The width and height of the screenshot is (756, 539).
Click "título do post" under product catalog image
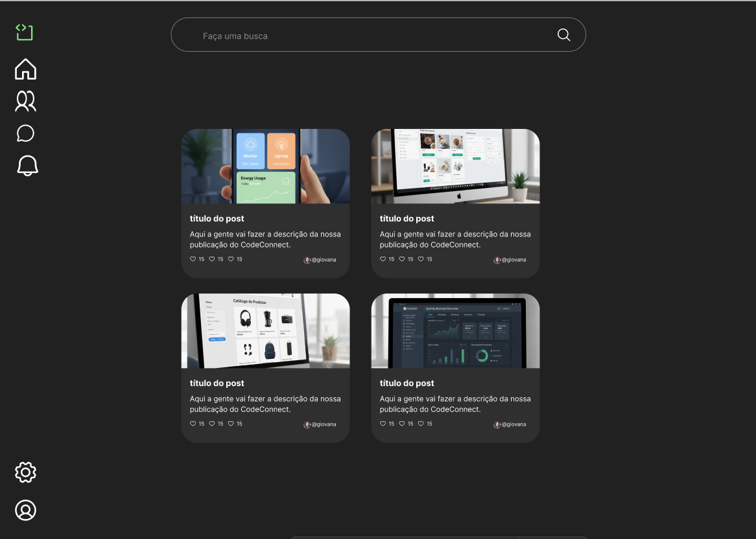(217, 384)
